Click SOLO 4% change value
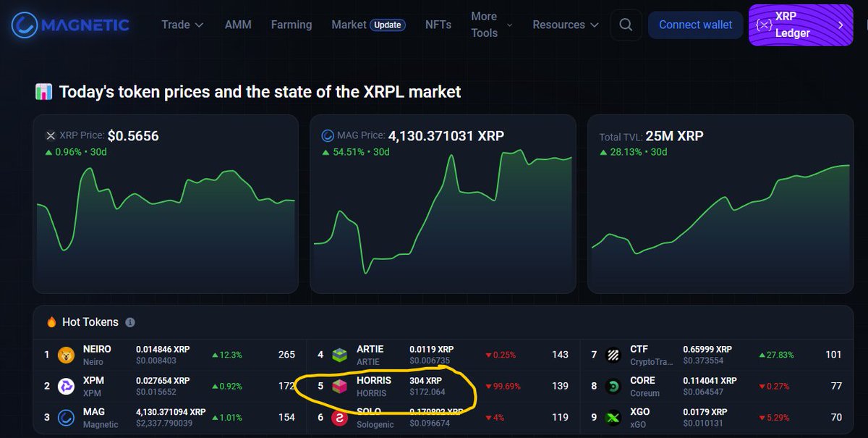The image size is (868, 438). (494, 417)
